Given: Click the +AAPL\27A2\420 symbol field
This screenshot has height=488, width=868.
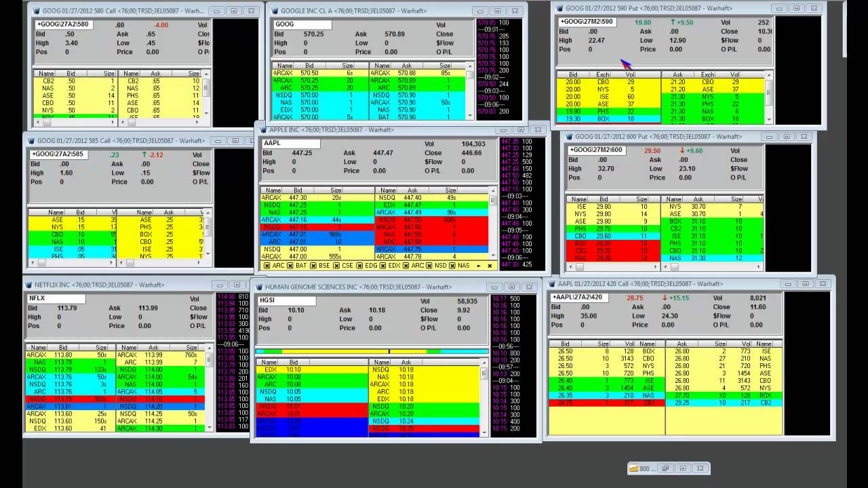Looking at the screenshot, I should tap(580, 298).
